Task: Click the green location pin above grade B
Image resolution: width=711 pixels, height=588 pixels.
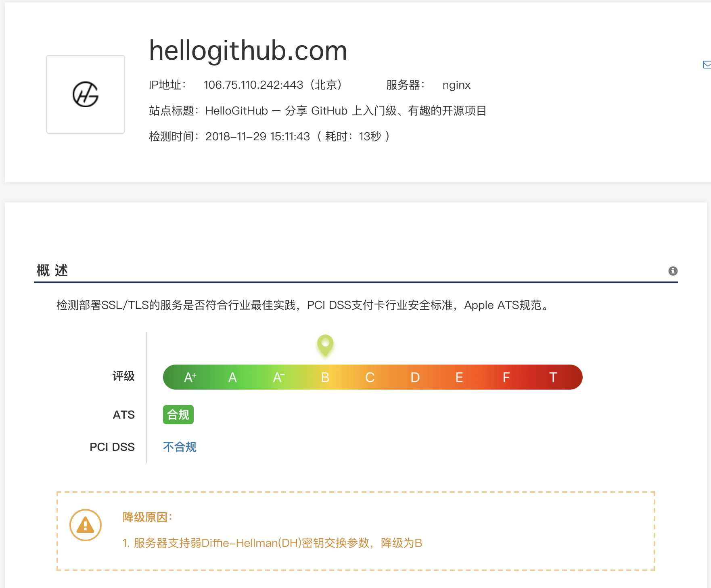Action: pyautogui.click(x=325, y=346)
